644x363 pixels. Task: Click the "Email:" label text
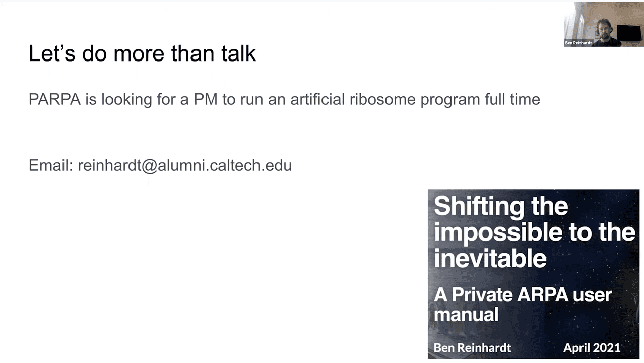coord(51,165)
